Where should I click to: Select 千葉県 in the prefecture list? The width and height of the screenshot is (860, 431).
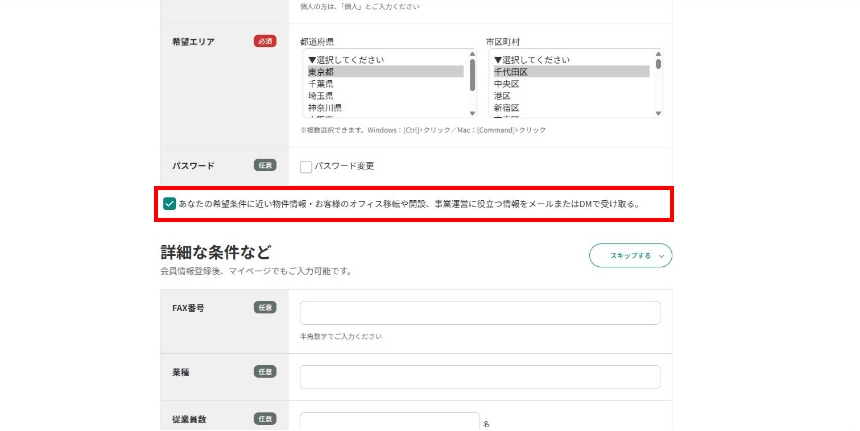(320, 84)
